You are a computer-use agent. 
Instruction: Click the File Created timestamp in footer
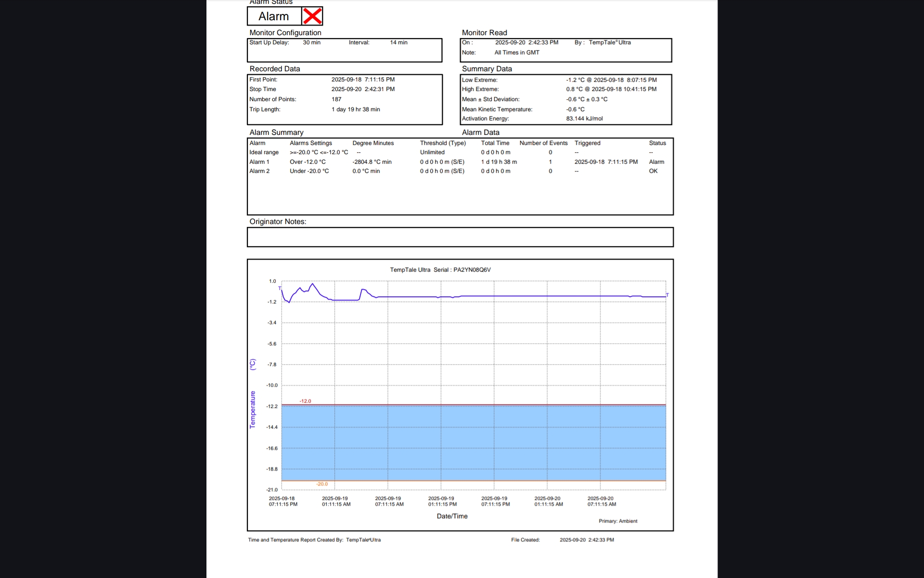[x=586, y=540]
